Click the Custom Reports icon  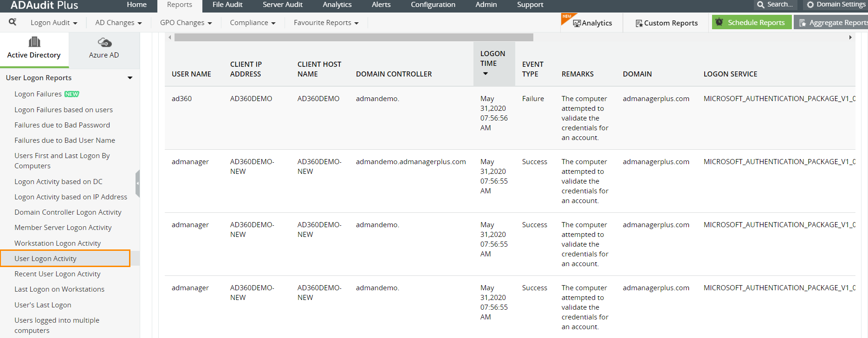tap(639, 23)
